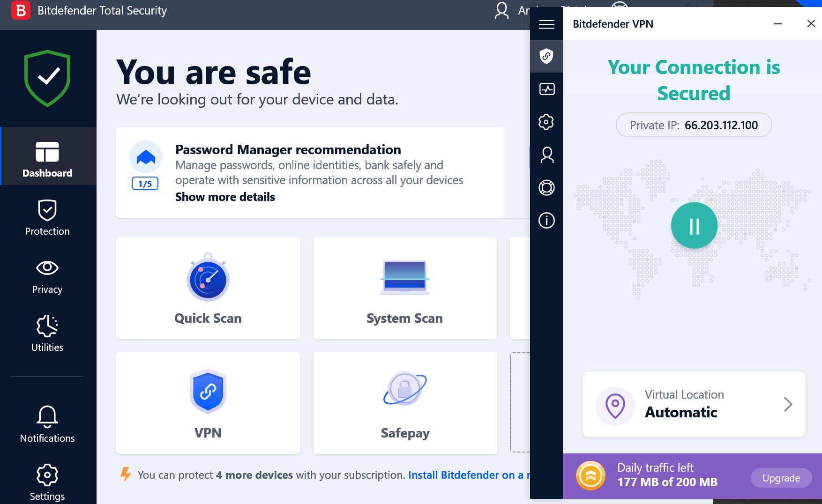
Task: Click the Password Manager recommendation icon
Action: [x=146, y=157]
